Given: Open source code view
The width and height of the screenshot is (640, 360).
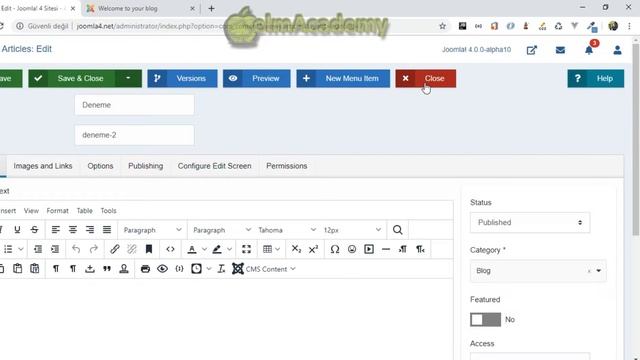Looking at the screenshot, I should click(170, 249).
